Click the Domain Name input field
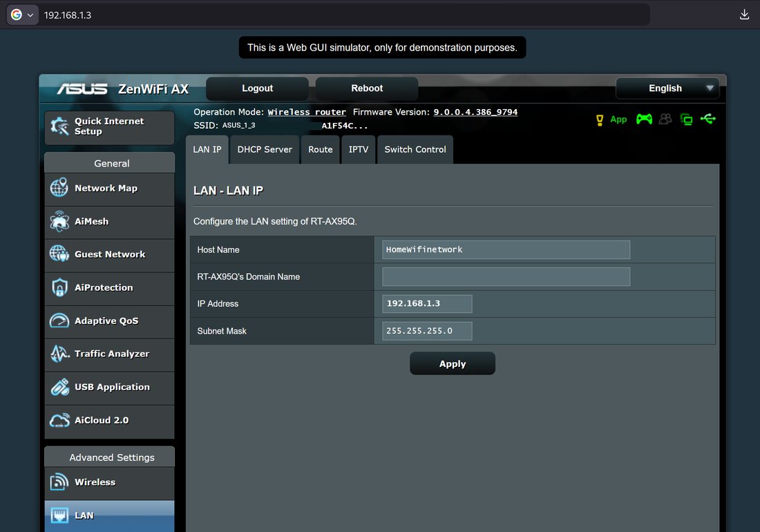The width and height of the screenshot is (760, 532). click(x=506, y=276)
